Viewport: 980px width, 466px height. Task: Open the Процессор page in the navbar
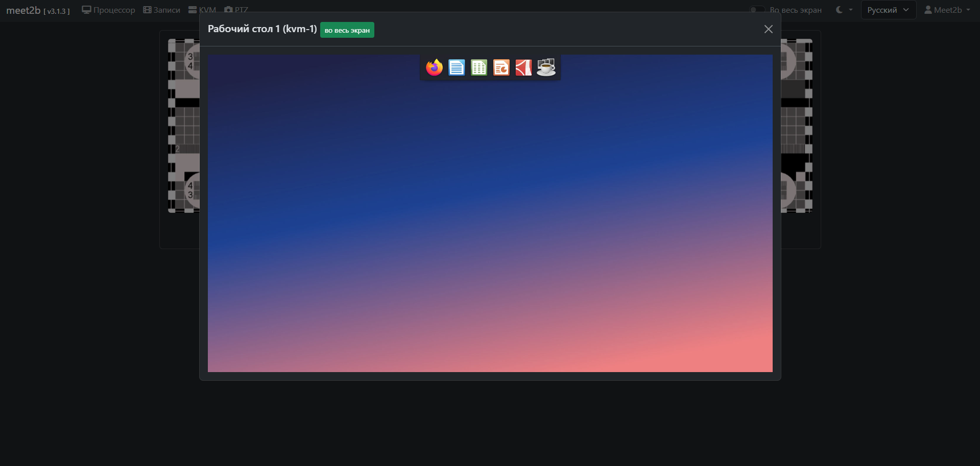coord(108,10)
